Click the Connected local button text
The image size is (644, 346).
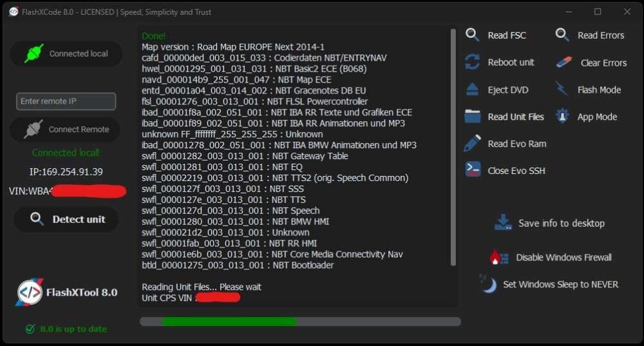point(79,54)
